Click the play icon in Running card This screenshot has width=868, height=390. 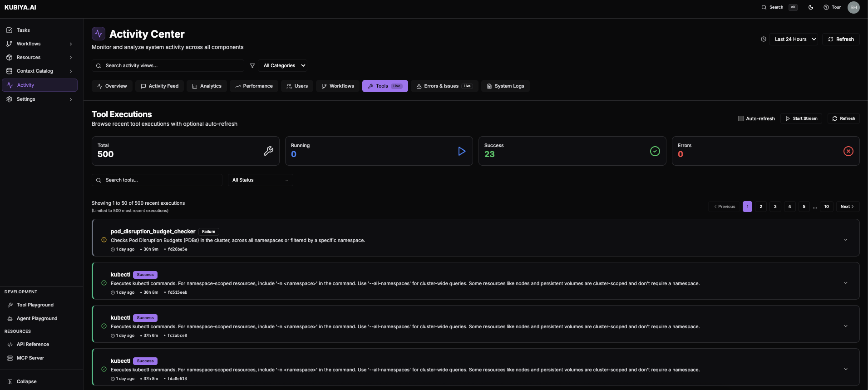[462, 151]
